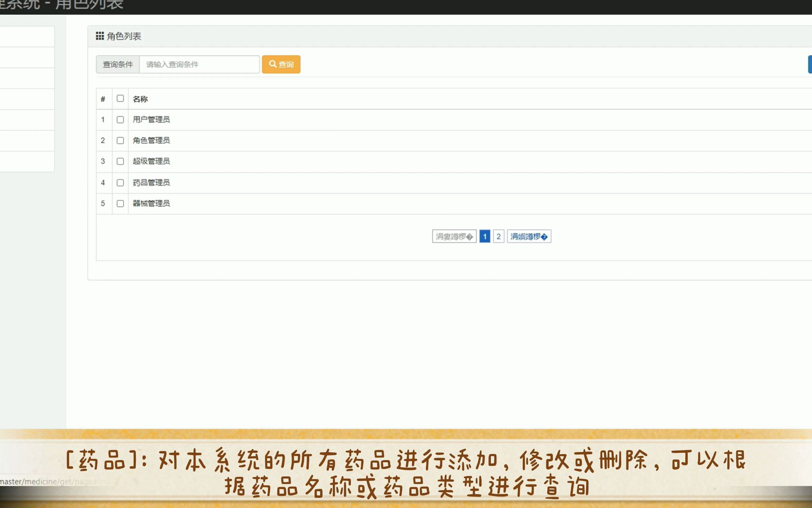Click the blue button at right edge
This screenshot has height=508, width=812.
(x=810, y=64)
